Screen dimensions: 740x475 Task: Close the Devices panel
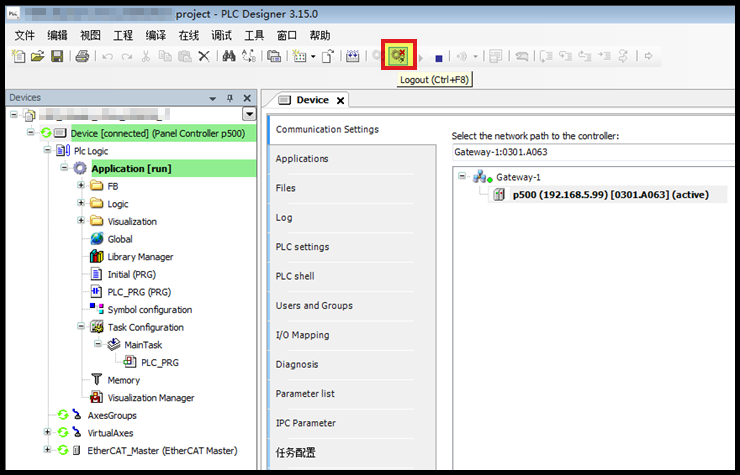click(247, 98)
